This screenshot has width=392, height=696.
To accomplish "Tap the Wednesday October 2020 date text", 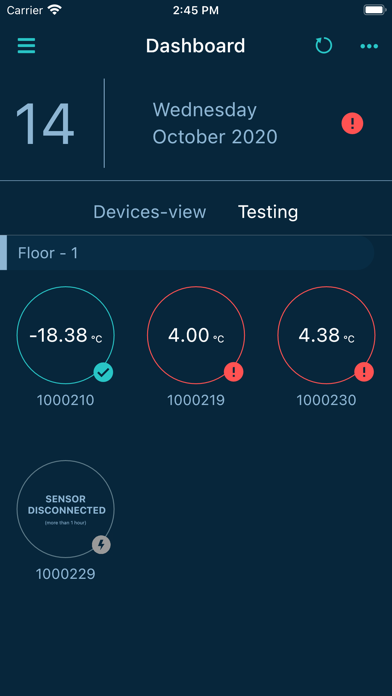I will point(215,123).
